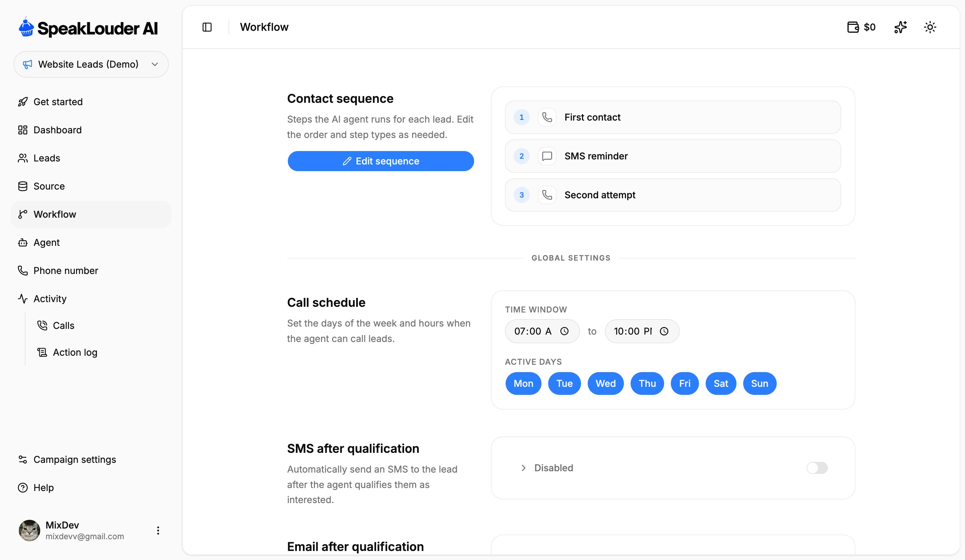Open the Second attempt step

673,195
